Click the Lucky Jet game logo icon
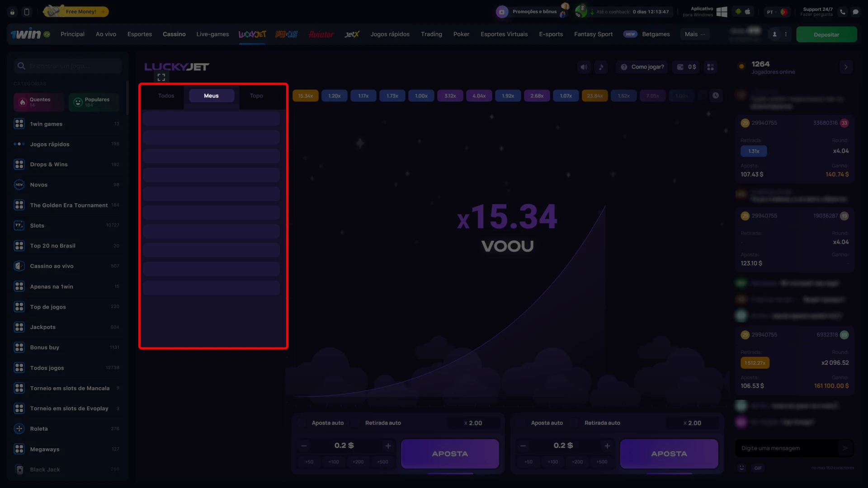Screen dimensions: 868x488 [x=177, y=67]
